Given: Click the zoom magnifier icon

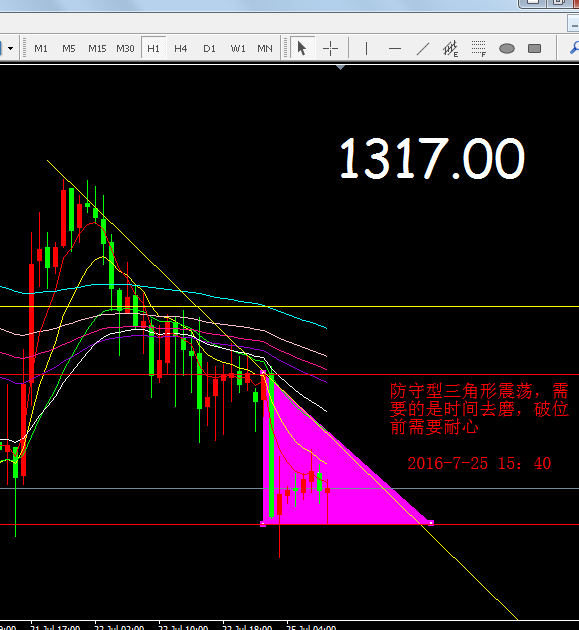Looking at the screenshot, I should [574, 48].
